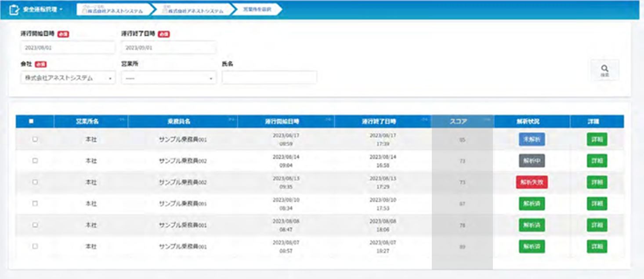Toggle the select-all checkbox in table header
The height and width of the screenshot is (279, 644).
click(31, 122)
